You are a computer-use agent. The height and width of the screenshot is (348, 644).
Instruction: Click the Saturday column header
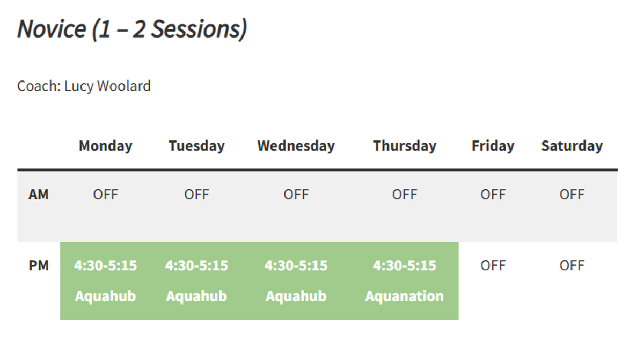point(572,146)
